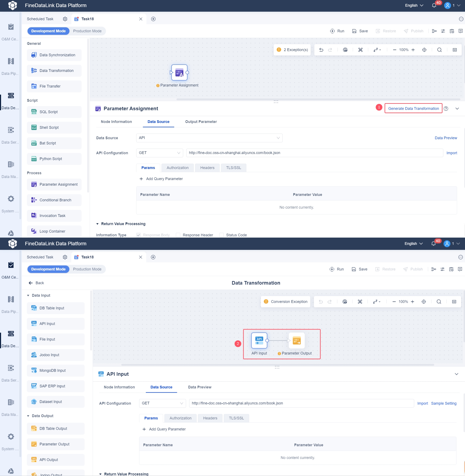The width and height of the screenshot is (465, 476).
Task: Toggle Status Code checkbox
Action: pos(221,235)
